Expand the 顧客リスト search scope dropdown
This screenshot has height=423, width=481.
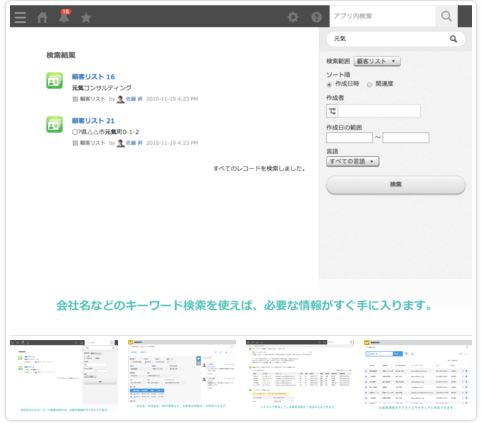[377, 61]
